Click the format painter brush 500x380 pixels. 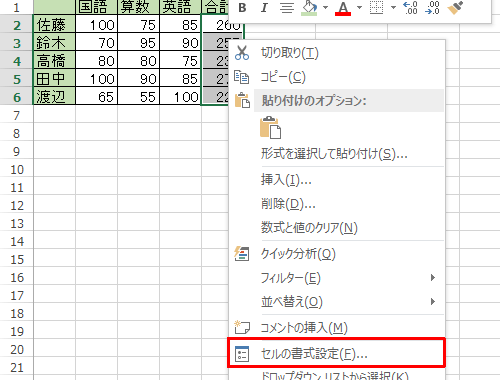(455, 8)
